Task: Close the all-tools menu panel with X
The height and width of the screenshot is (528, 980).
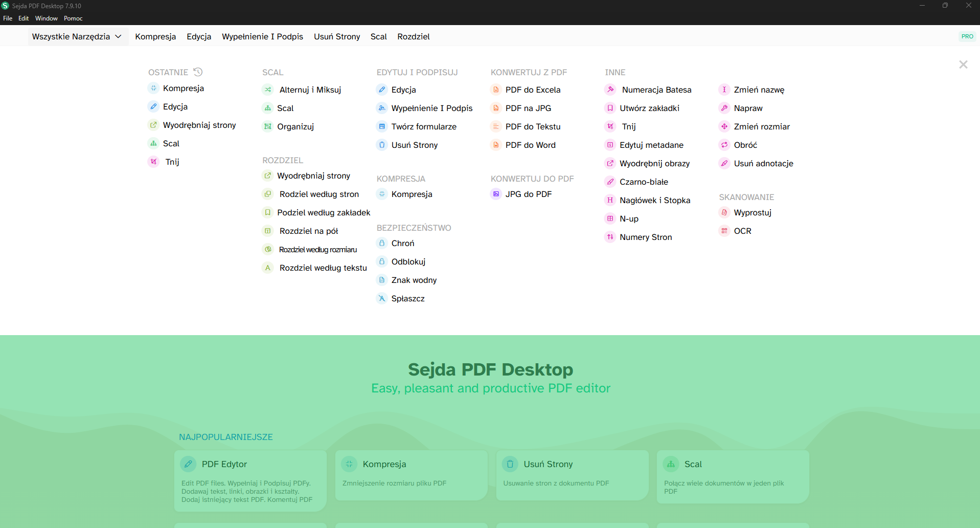Action: 963,64
